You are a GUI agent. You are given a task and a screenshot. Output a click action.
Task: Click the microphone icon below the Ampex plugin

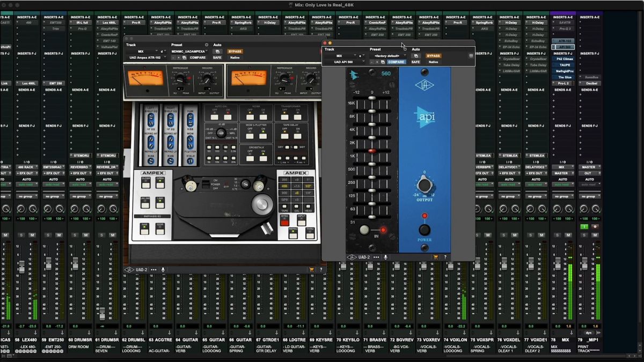coord(163,270)
